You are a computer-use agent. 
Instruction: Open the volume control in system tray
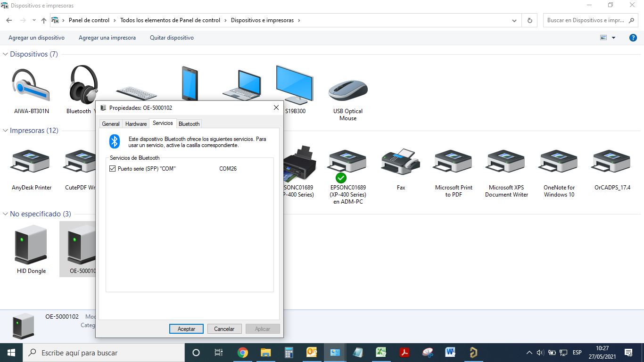click(540, 353)
